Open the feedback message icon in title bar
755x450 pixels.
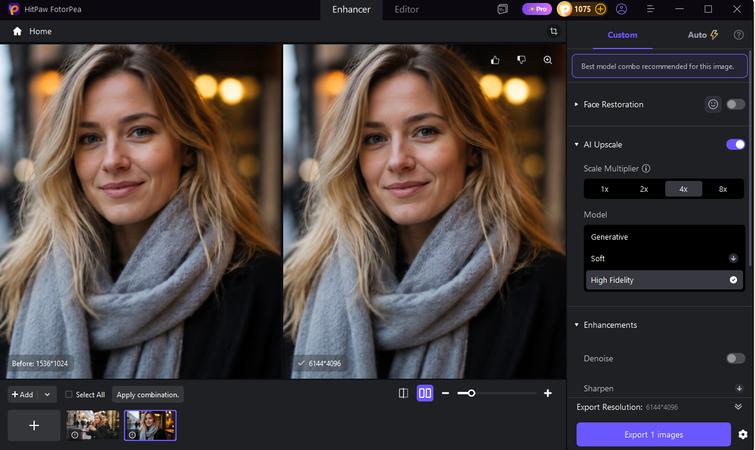(x=503, y=9)
